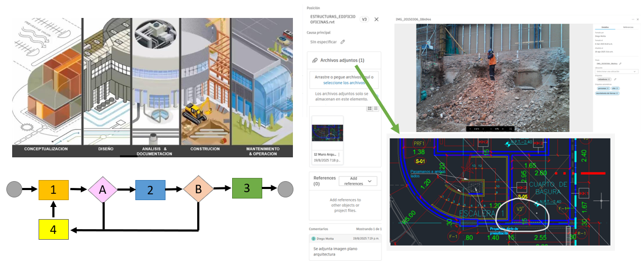This screenshot has width=644, height=264.
Task: Remove the 'personas' automatic tag
Action: [608, 88]
